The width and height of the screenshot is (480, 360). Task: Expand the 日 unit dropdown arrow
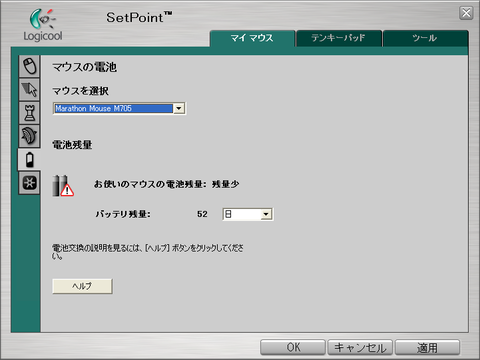[x=266, y=214]
